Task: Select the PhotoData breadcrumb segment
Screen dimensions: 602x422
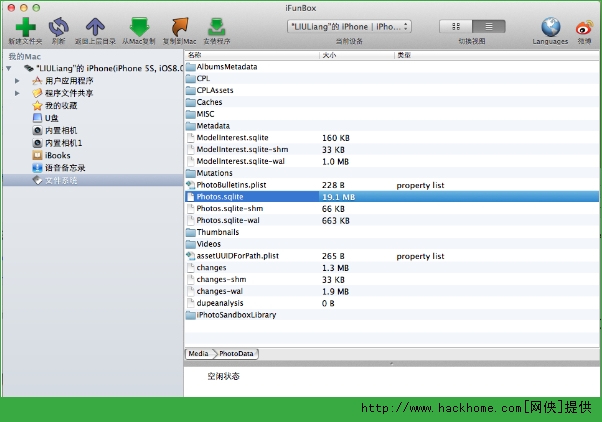Action: [237, 354]
